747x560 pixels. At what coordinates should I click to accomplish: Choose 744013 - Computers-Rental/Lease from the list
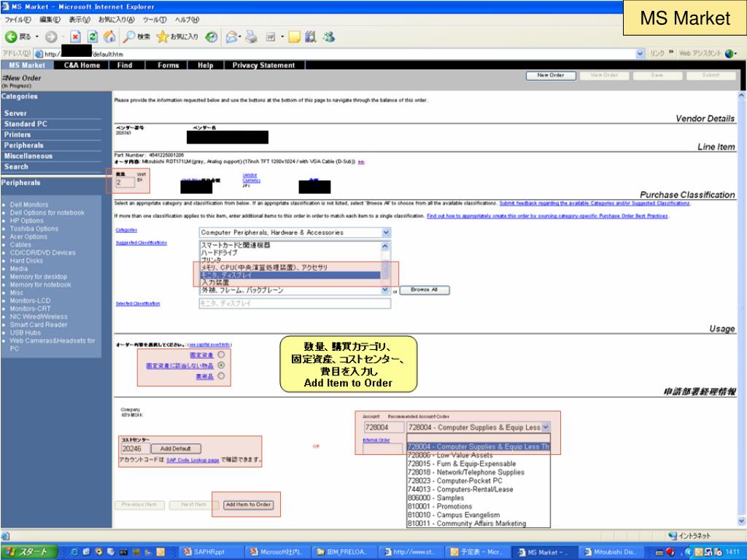click(x=460, y=489)
